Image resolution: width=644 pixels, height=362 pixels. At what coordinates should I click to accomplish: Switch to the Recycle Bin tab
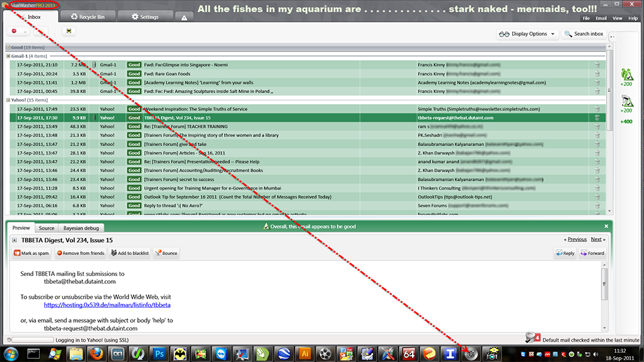tap(88, 17)
